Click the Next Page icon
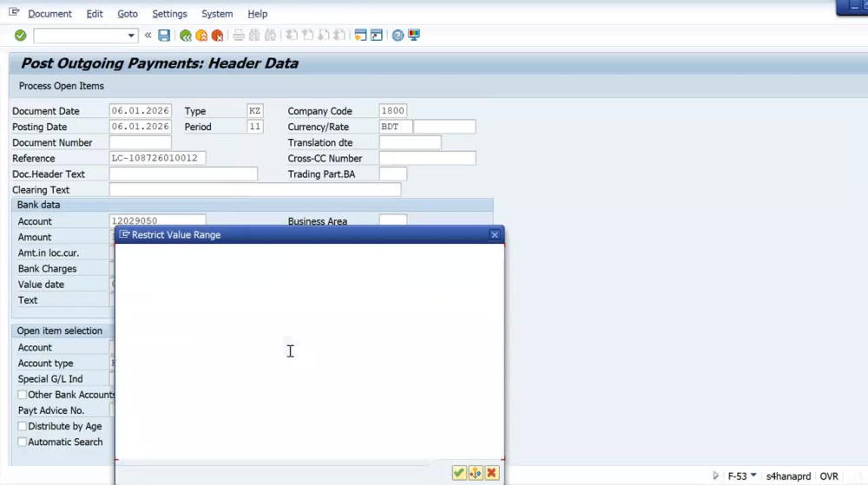The height and width of the screenshot is (485, 868). 324,36
